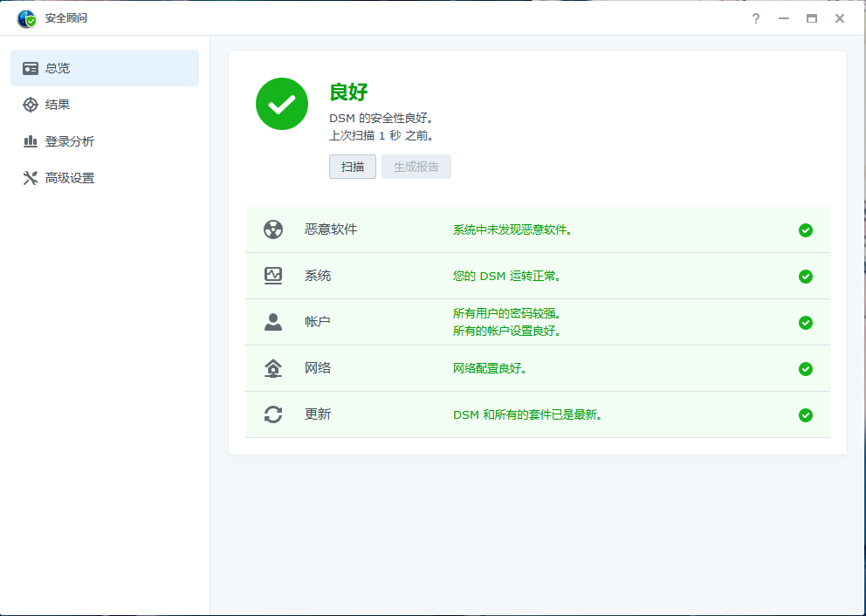Click the 系统 monitor icon

[273, 276]
